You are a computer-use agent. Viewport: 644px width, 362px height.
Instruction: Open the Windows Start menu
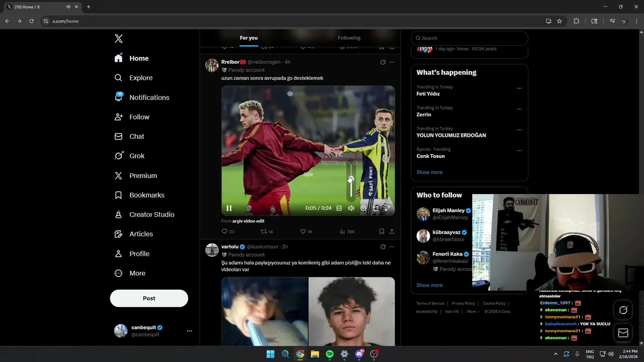[x=270, y=354]
